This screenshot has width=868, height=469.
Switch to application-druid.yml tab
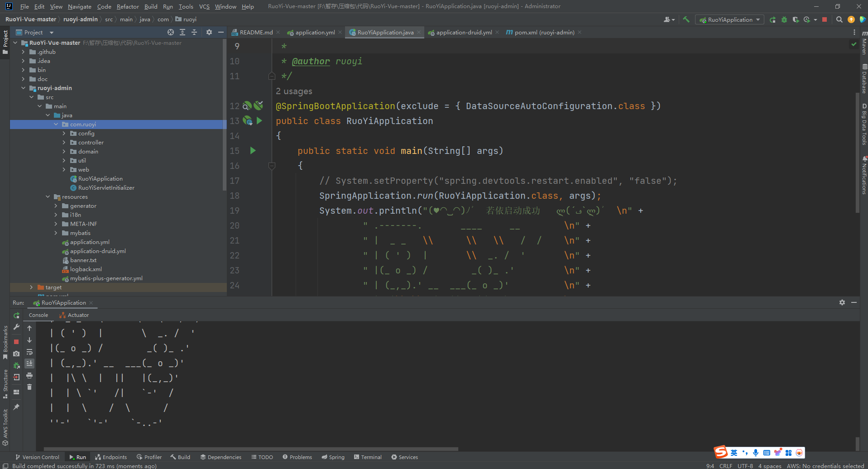464,32
